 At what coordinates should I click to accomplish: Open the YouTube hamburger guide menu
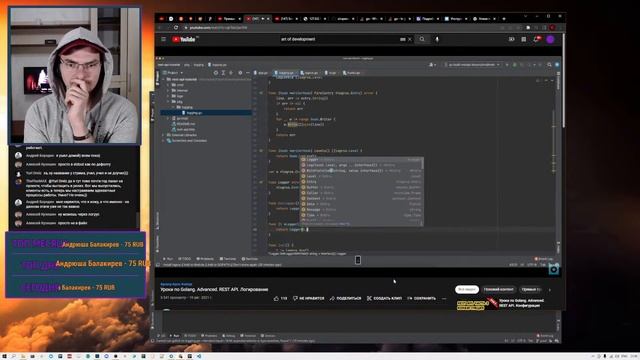tap(163, 39)
